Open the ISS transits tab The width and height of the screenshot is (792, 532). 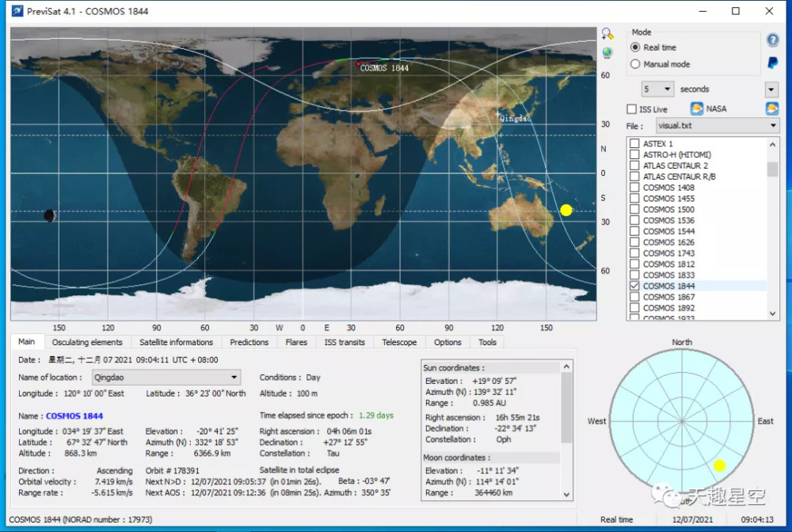click(345, 342)
